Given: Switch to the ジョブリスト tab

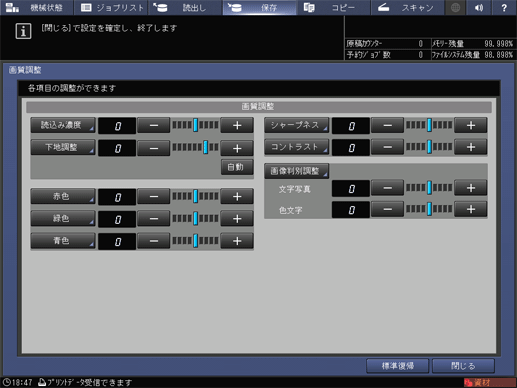Looking at the screenshot, I should pyautogui.click(x=111, y=7).
